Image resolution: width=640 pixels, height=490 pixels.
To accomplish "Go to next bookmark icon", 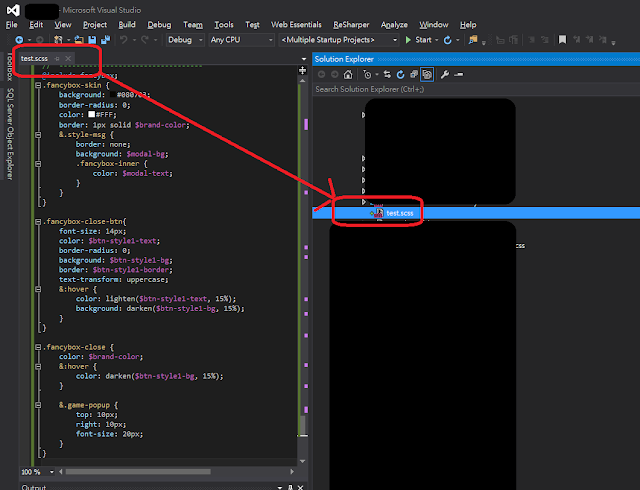I will point(589,40).
